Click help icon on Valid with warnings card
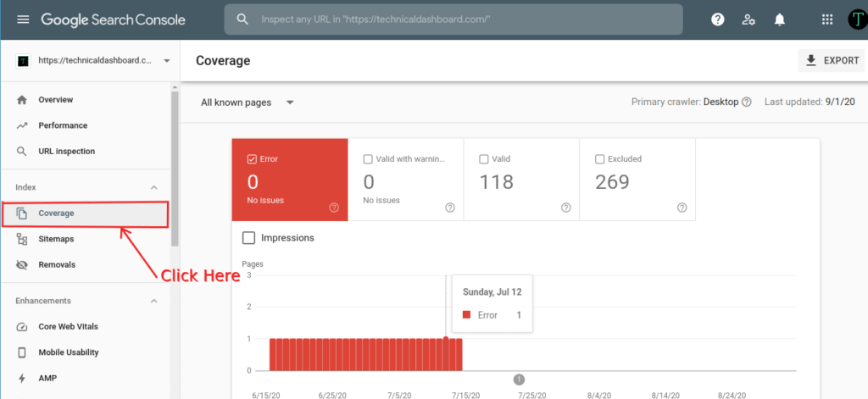The width and height of the screenshot is (868, 399). click(x=450, y=208)
